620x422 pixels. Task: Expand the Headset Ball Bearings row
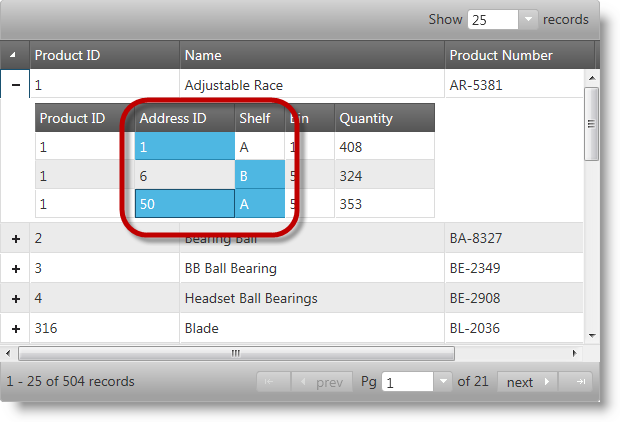point(15,298)
